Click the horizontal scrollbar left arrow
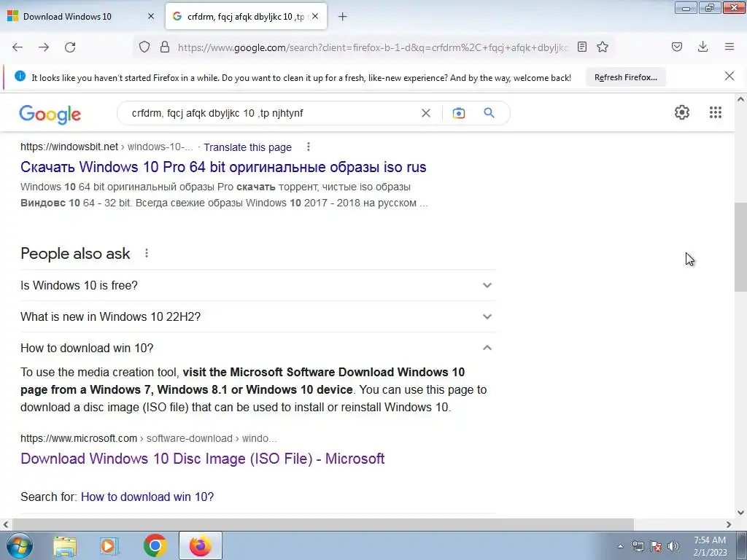Viewport: 747px width, 560px height. tap(5, 524)
